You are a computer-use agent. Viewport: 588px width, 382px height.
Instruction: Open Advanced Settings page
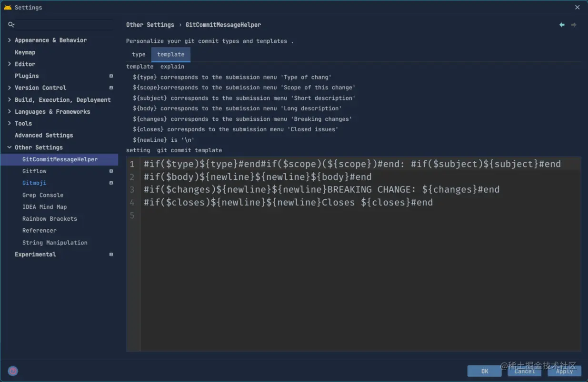click(x=44, y=135)
